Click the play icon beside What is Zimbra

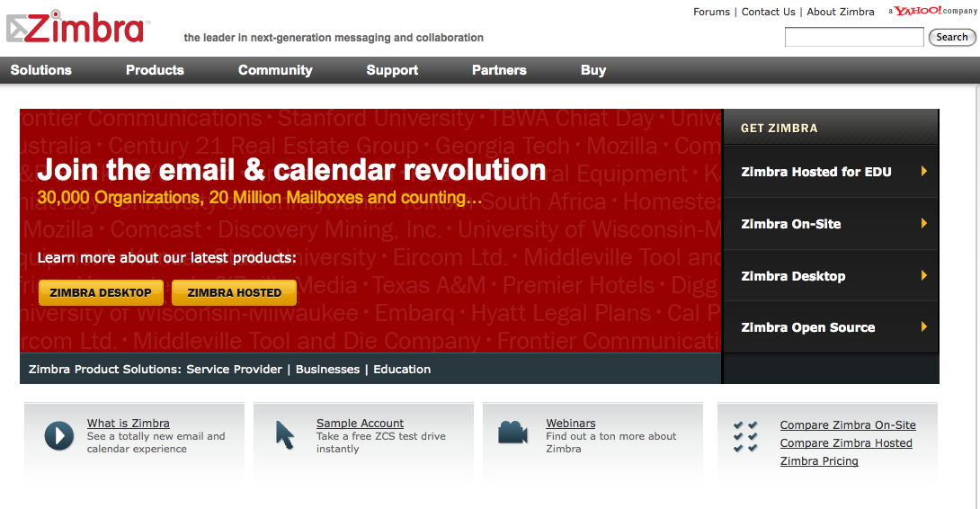coord(59,435)
